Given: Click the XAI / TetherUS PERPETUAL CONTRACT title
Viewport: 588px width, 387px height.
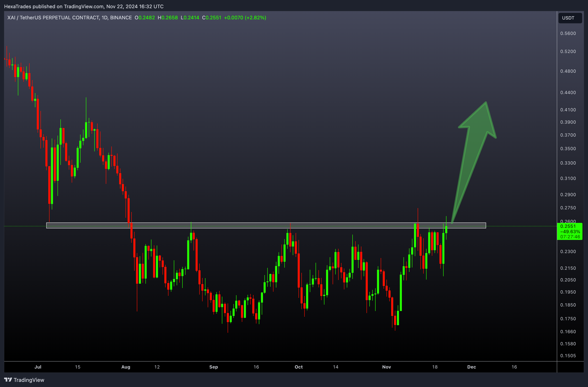Looking at the screenshot, I should pyautogui.click(x=69, y=17).
